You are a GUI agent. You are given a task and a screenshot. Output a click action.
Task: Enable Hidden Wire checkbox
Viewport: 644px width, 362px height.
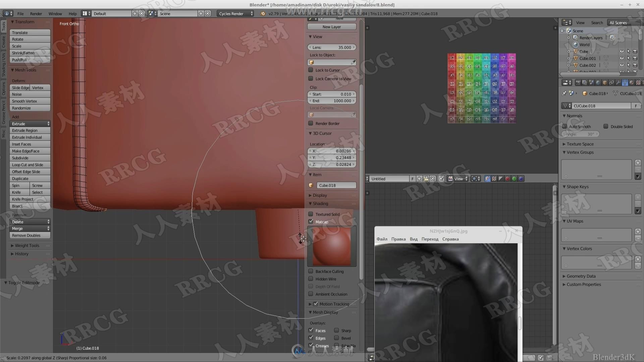[x=311, y=279]
